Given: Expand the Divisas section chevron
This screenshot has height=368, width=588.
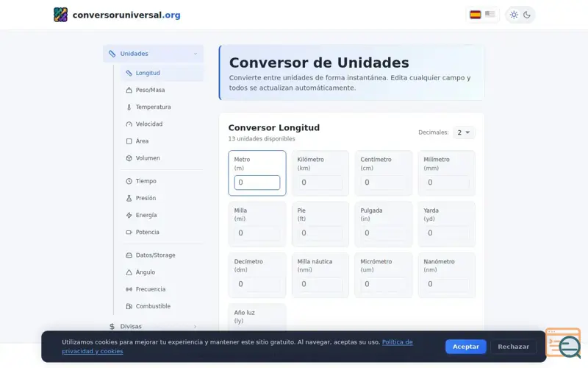Looking at the screenshot, I should (x=195, y=326).
